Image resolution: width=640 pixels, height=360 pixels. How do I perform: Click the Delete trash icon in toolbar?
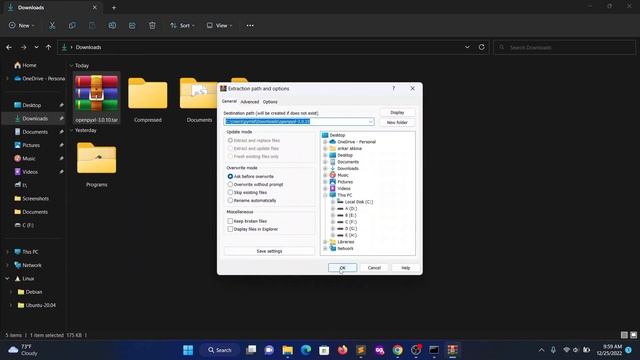click(152, 25)
